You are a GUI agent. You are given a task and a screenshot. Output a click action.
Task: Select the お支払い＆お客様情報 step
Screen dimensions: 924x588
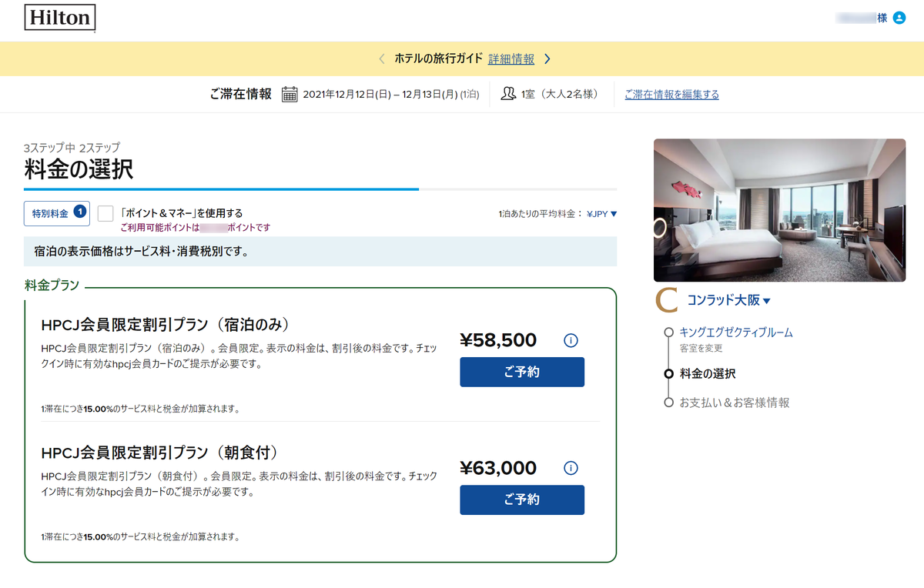pos(735,403)
